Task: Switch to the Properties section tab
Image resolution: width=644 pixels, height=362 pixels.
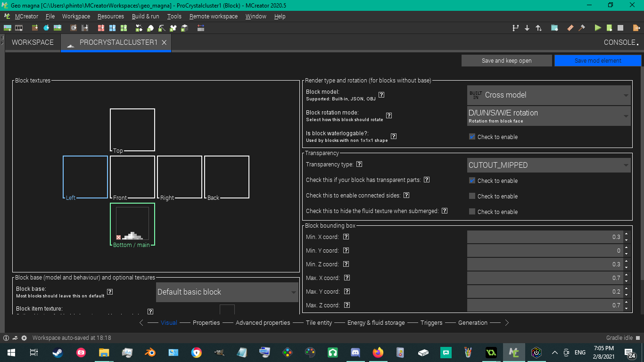Action: coord(206,322)
